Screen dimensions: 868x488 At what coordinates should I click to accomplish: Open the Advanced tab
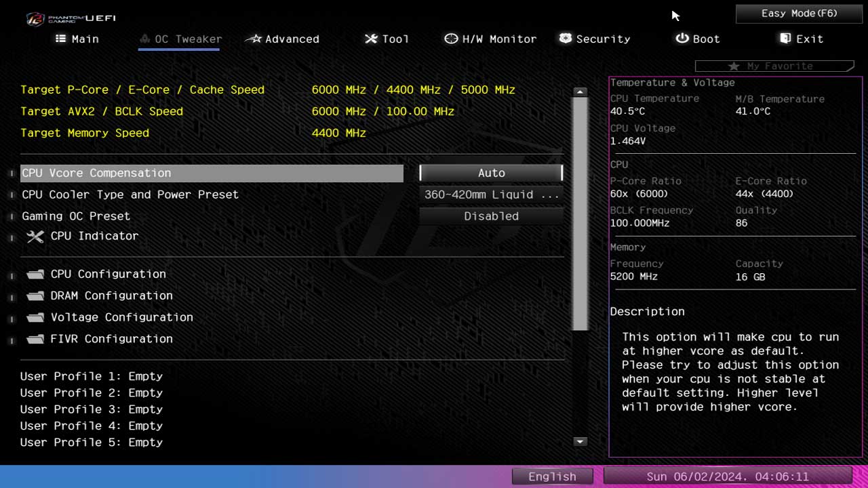(x=282, y=39)
